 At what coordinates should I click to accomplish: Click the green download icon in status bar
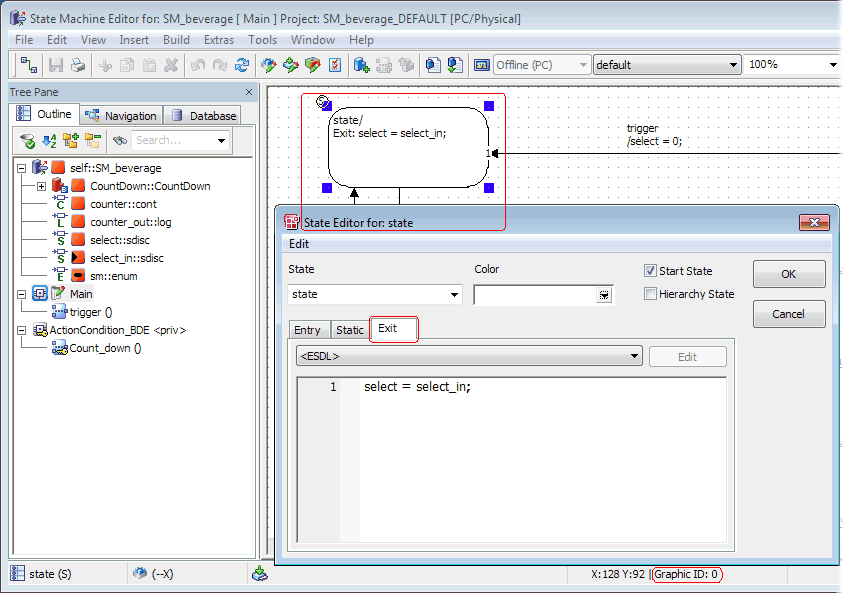260,574
